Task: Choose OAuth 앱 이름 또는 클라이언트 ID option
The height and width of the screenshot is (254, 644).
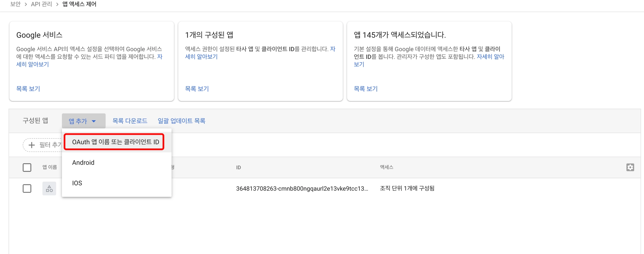Action: (115, 142)
